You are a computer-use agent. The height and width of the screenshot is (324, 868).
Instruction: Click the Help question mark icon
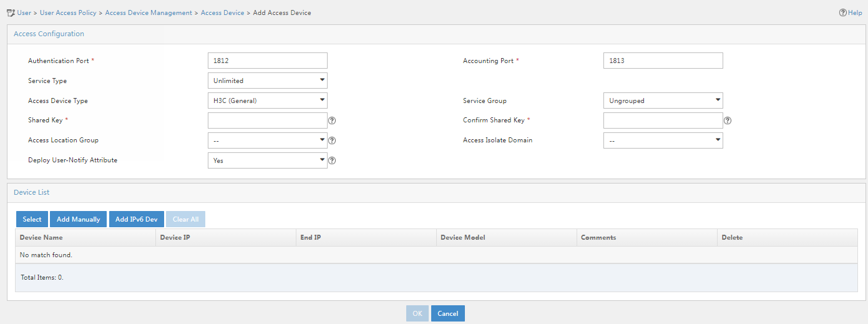pos(842,12)
